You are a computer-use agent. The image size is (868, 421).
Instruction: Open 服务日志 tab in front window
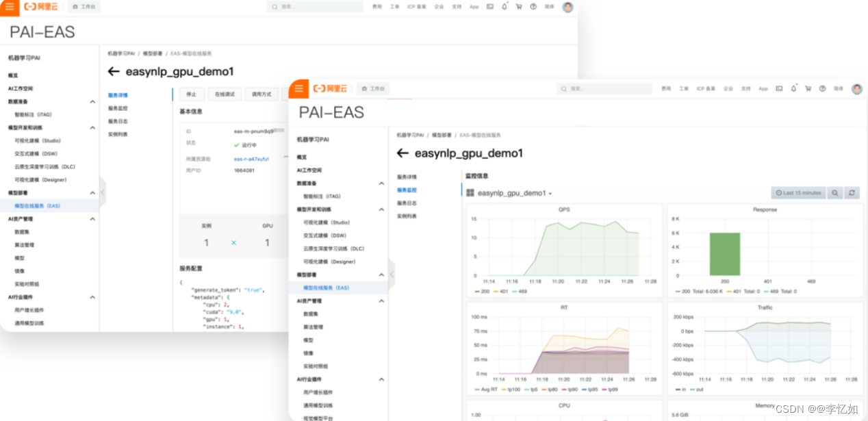[407, 203]
